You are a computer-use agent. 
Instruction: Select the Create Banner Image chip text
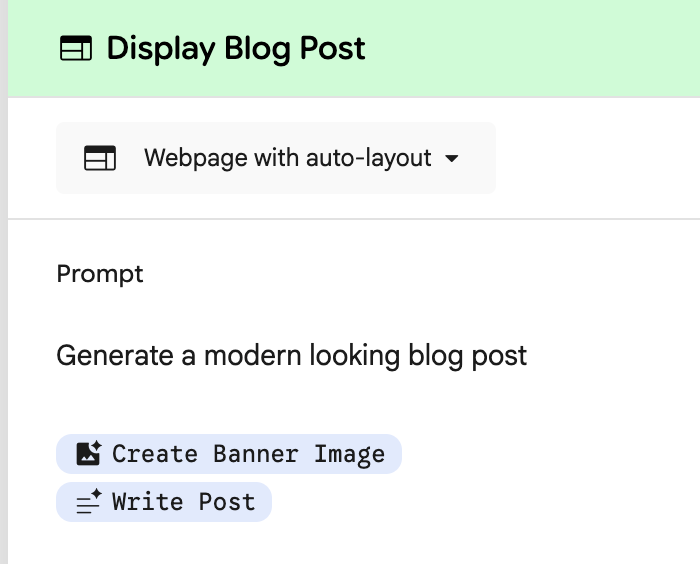pos(248,454)
